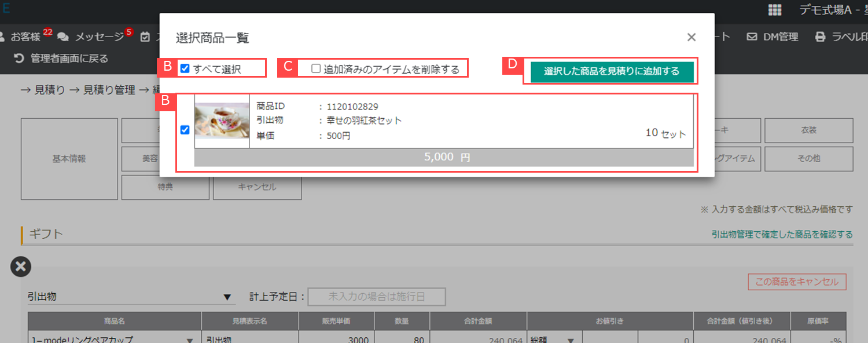868x343 pixels.
Task: Click the 管理者画面に戻る back arrow icon
Action: [19, 59]
